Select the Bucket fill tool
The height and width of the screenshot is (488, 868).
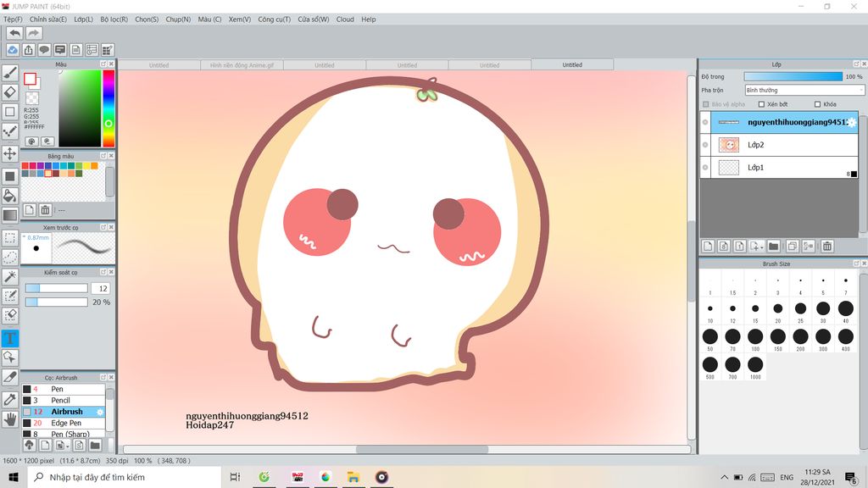[10, 196]
